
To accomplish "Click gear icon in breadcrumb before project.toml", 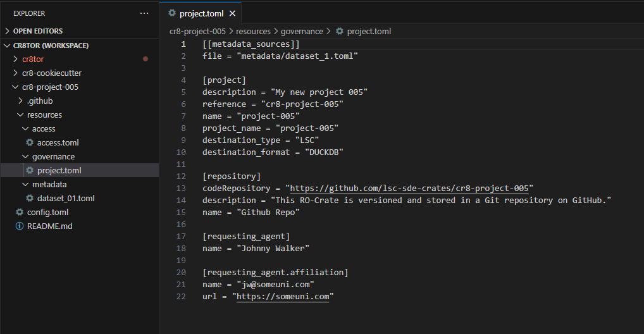I will point(340,31).
